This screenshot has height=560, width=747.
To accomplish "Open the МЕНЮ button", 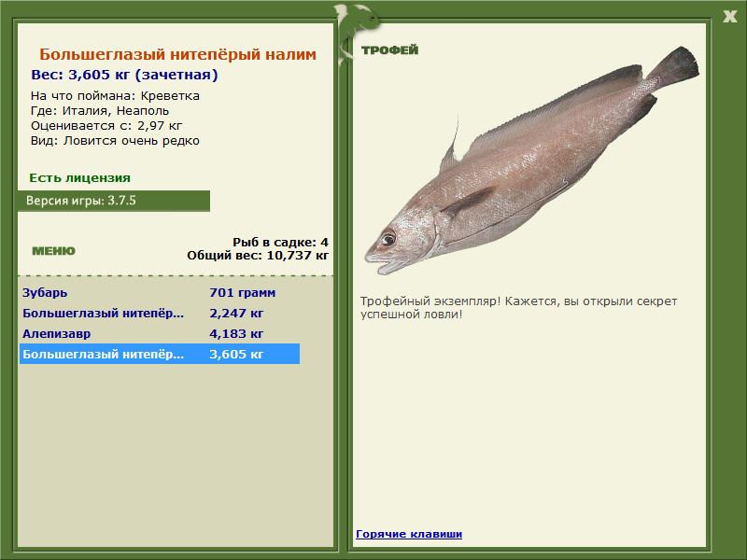I will coord(53,251).
